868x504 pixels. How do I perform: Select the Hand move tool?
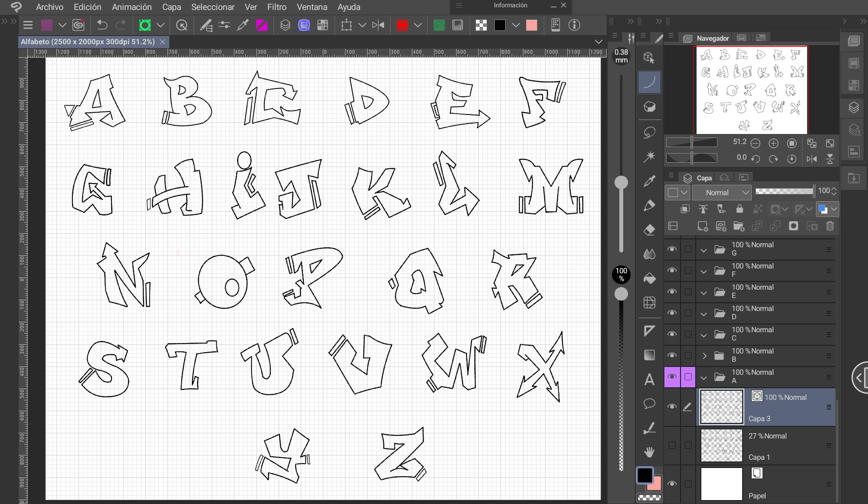click(x=649, y=452)
